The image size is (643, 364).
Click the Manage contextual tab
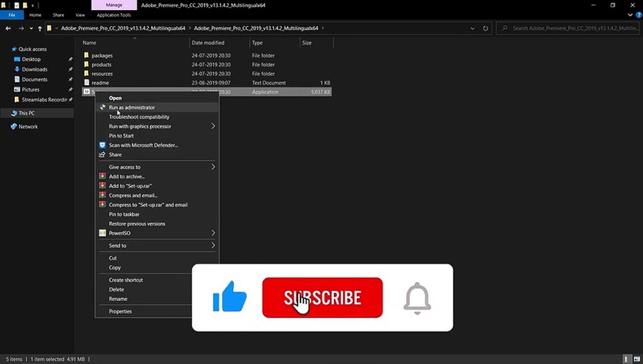point(114,5)
